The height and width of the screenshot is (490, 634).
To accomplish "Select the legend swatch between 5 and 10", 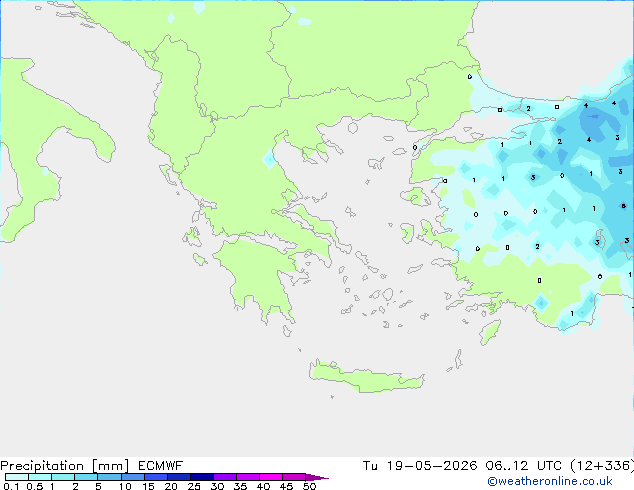I will pyautogui.click(x=110, y=477).
